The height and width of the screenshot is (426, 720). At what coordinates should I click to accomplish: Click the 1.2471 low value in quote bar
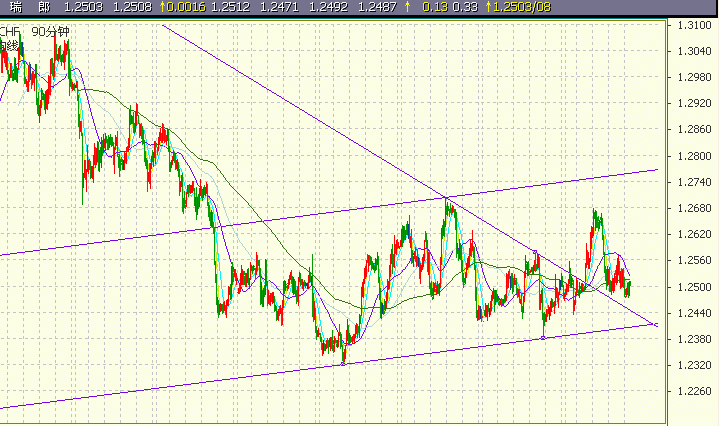click(279, 7)
